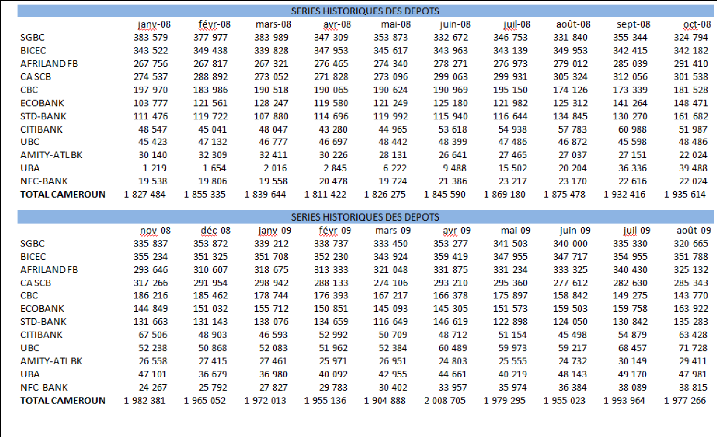Click the CBC value 186 216
The width and height of the screenshot is (717, 437).
pyautogui.click(x=151, y=296)
